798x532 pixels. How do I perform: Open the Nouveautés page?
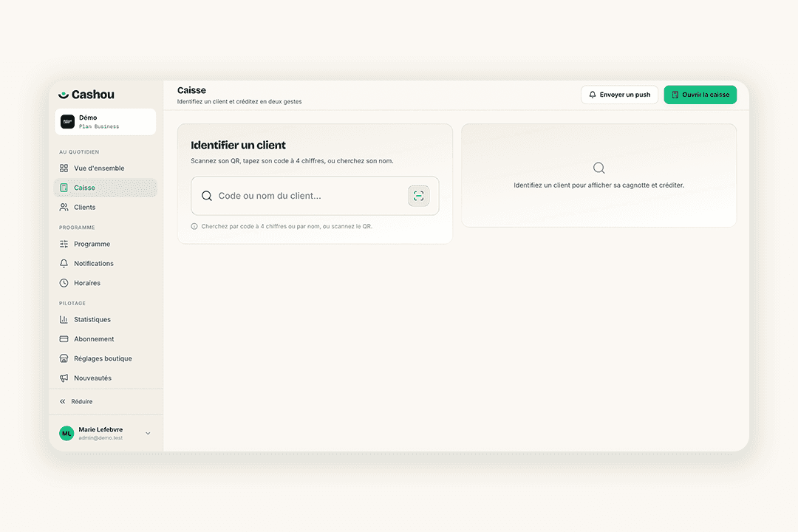pyautogui.click(x=106, y=378)
